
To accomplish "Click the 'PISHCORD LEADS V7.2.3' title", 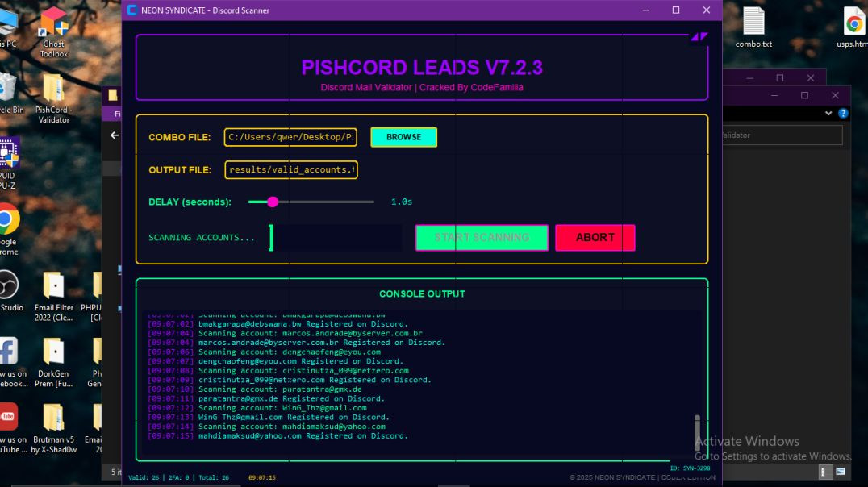I will (x=422, y=68).
